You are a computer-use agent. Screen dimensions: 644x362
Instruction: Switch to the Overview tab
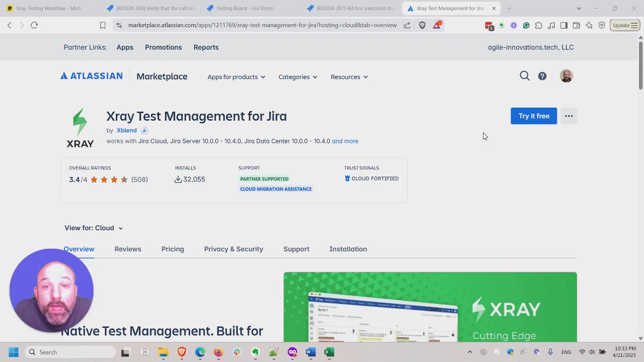pos(79,249)
